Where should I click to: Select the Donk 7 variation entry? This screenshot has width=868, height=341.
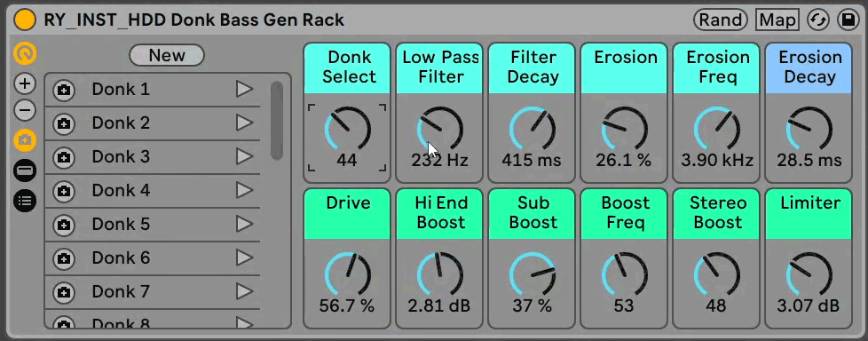[153, 292]
